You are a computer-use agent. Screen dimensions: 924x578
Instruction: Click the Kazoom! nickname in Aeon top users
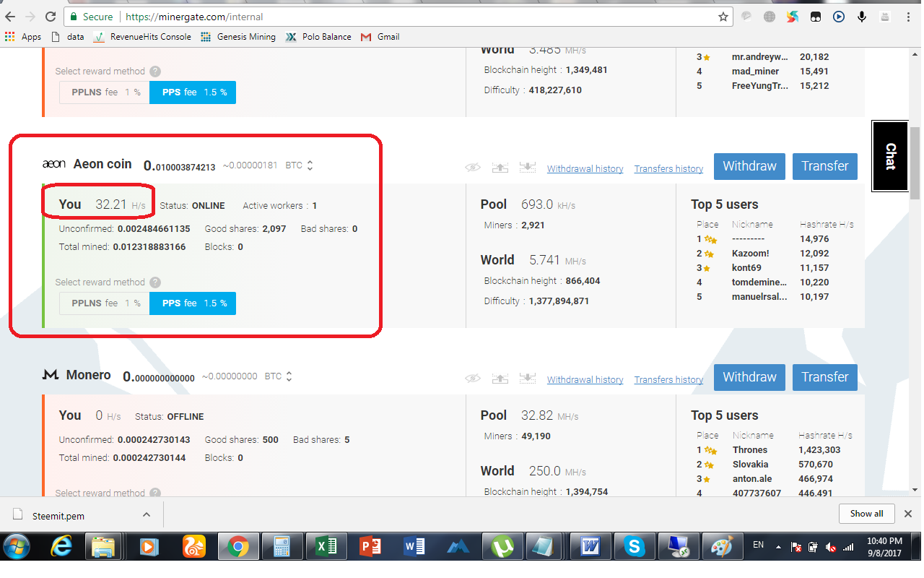tap(750, 254)
